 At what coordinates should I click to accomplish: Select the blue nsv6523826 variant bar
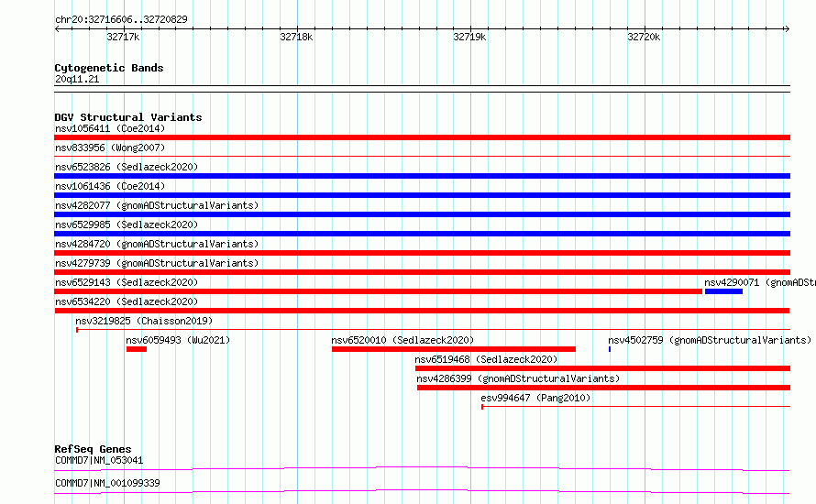click(x=422, y=176)
